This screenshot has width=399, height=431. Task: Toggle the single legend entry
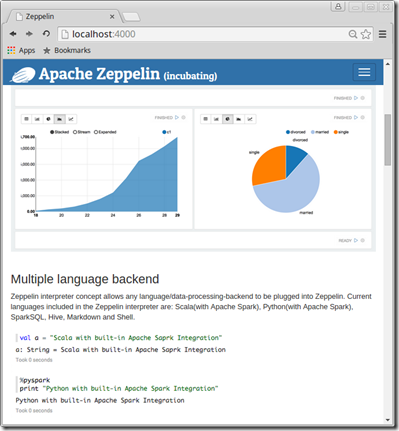tap(341, 132)
